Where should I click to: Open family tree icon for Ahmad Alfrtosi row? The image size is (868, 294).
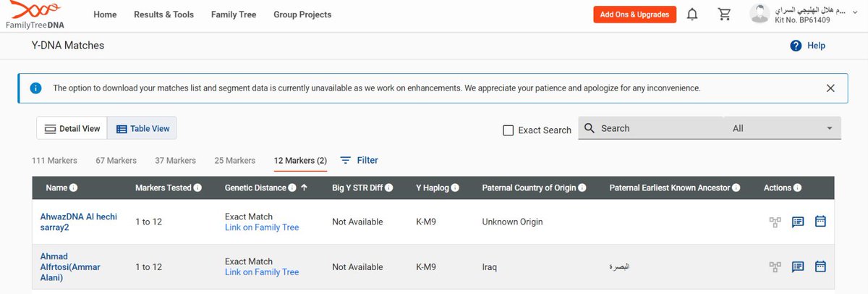tap(775, 266)
